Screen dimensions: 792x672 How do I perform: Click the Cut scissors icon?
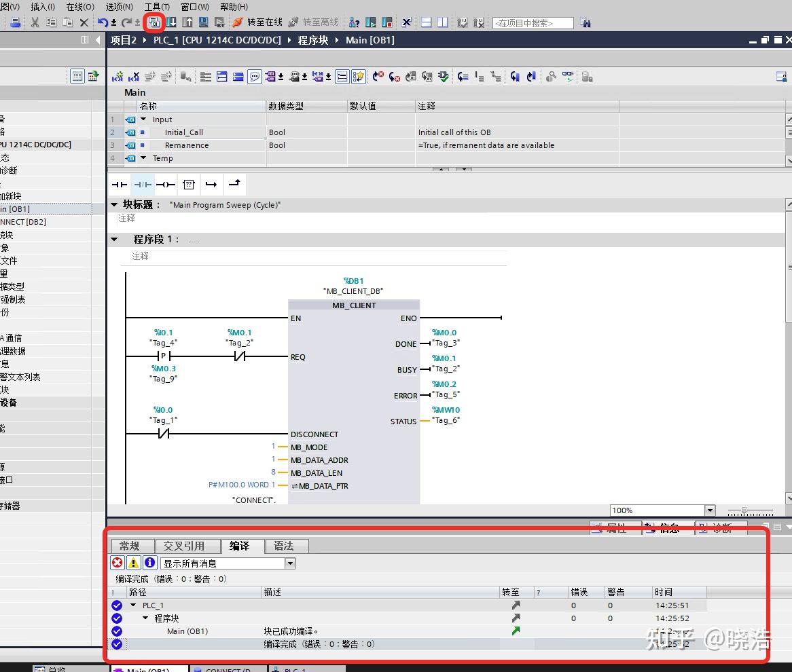pyautogui.click(x=35, y=22)
